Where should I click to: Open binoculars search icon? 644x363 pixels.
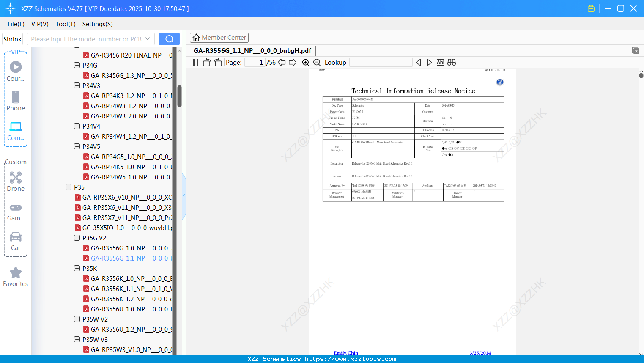[452, 63]
